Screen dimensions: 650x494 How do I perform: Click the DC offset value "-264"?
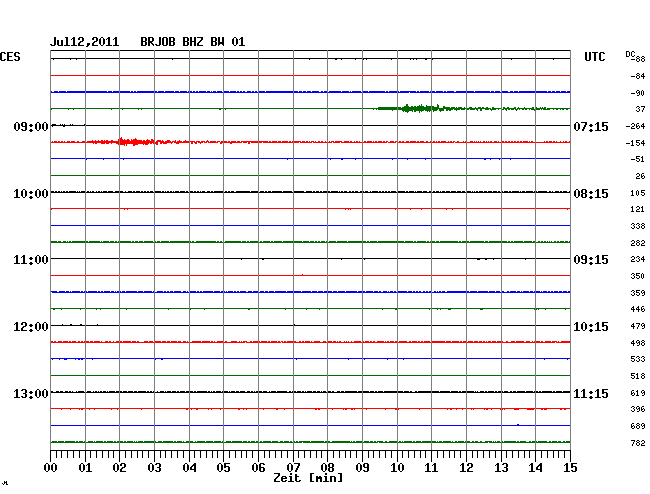635,126
